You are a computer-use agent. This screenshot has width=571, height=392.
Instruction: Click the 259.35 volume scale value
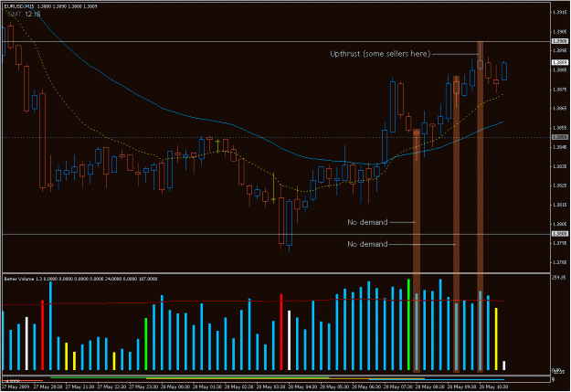coord(558,278)
